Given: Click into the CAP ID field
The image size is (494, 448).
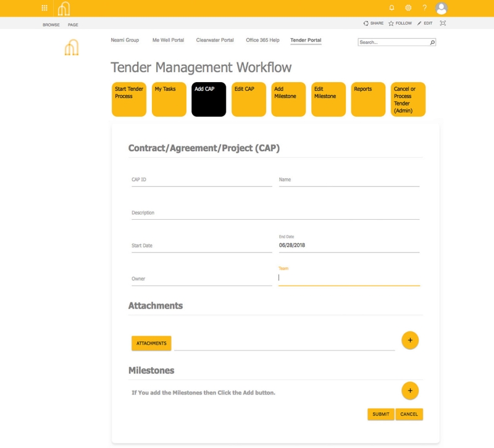Looking at the screenshot, I should (x=201, y=180).
